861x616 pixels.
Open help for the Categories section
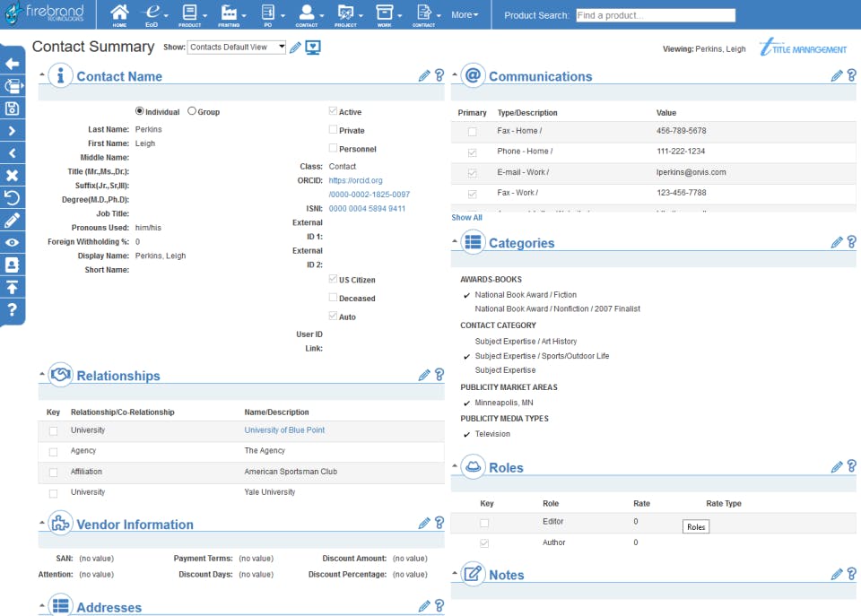coord(851,242)
